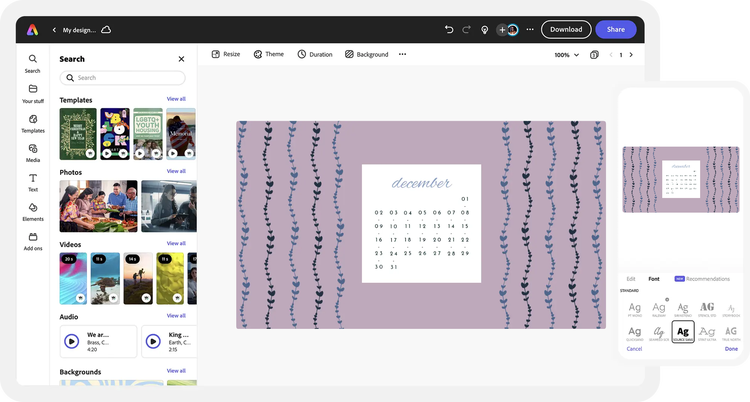Open the Resize tool
This screenshot has height=402, width=750.
pyautogui.click(x=226, y=54)
